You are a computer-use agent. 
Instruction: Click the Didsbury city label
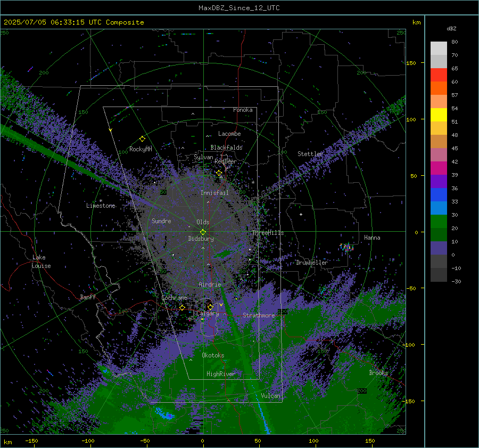[201, 239]
